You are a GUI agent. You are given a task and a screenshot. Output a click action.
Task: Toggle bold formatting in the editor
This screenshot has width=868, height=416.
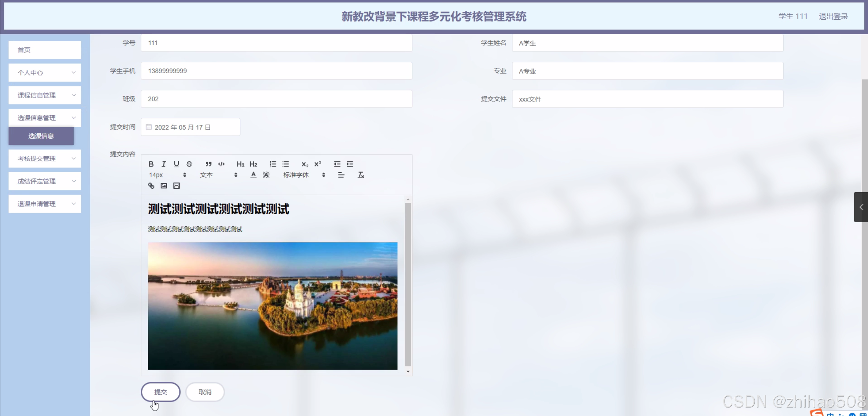[x=151, y=164]
